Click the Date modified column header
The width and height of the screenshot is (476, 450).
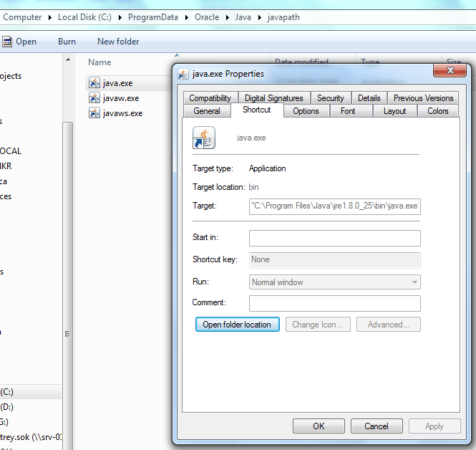coord(301,61)
